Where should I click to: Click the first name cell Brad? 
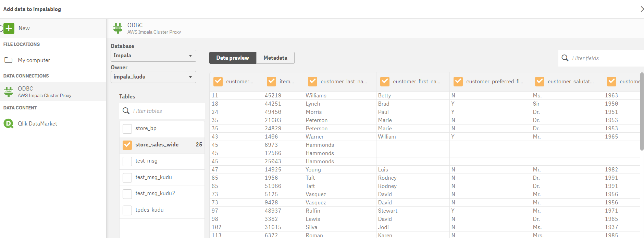pyautogui.click(x=384, y=104)
